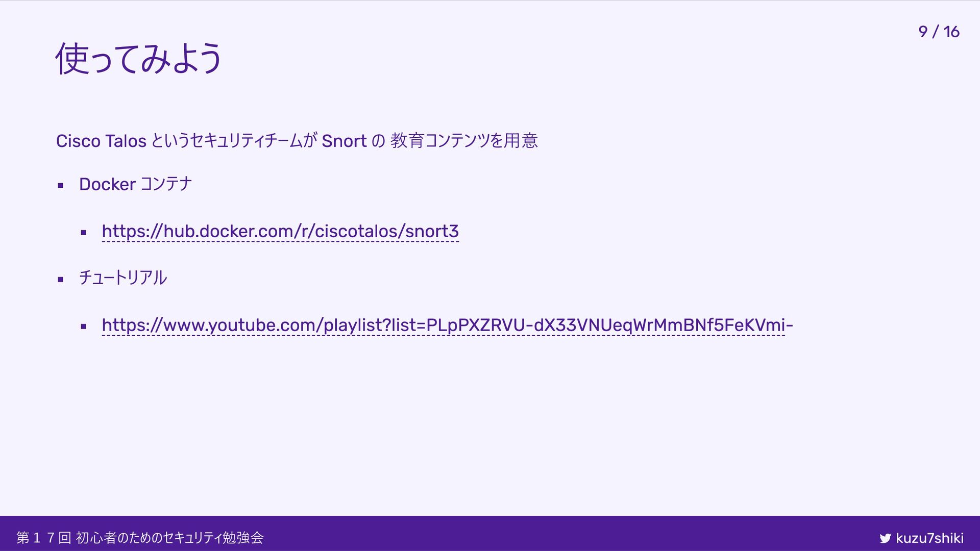980x551 pixels.
Task: Click the bullet marker beside the YouTube link
Action: click(x=84, y=327)
